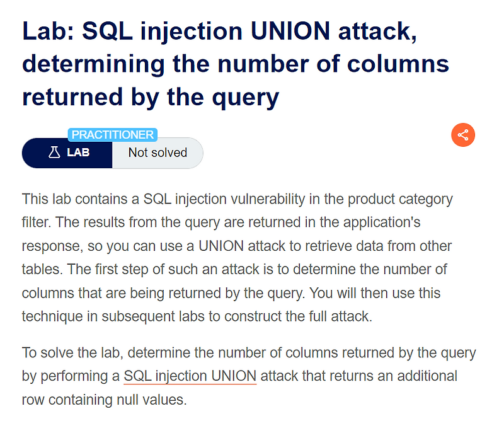Click heading line 'returned by the query'
Viewport: 504px width, 421px height.
[x=151, y=97]
